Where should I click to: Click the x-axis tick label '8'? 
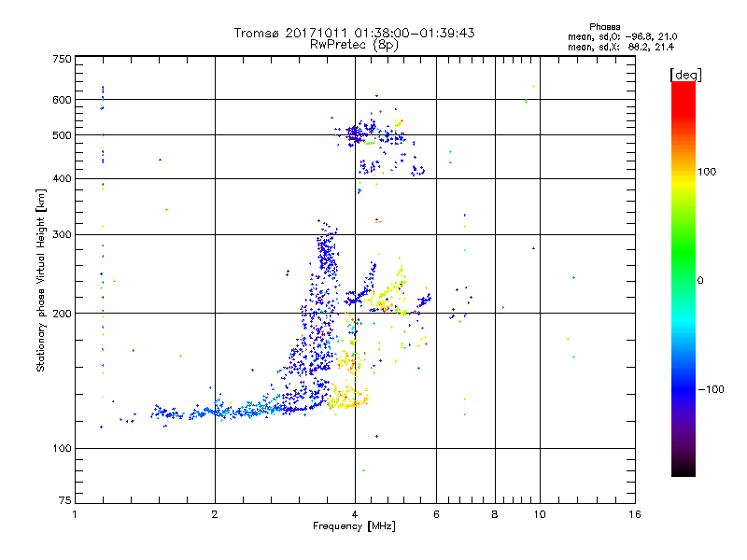495,514
